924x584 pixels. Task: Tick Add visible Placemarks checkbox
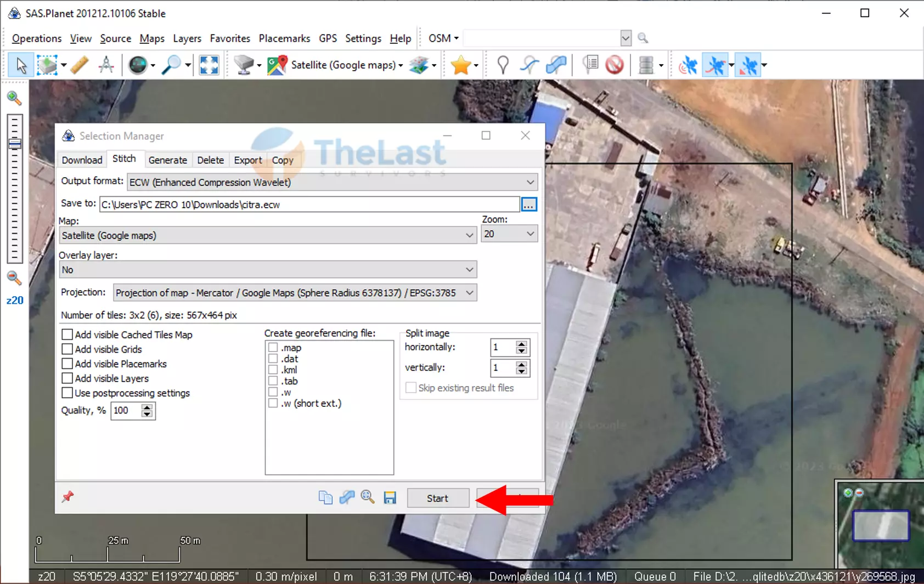(67, 364)
